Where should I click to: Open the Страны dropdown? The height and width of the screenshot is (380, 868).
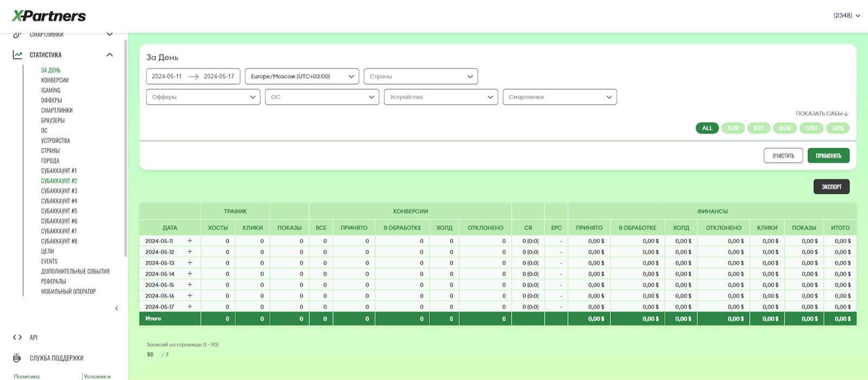pyautogui.click(x=421, y=77)
